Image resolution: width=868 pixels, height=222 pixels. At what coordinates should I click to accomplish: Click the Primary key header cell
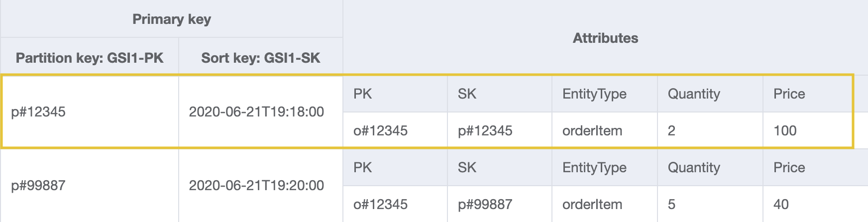[172, 19]
